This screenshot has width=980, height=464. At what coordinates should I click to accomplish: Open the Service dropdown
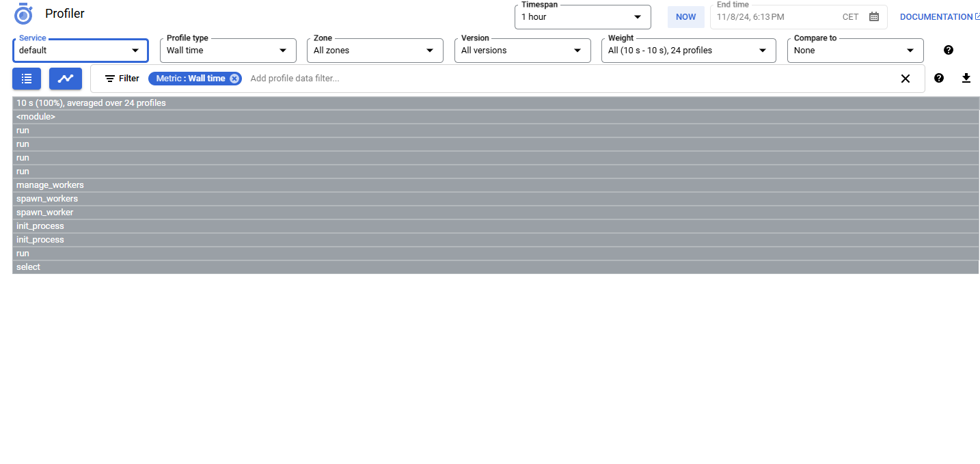(80, 51)
